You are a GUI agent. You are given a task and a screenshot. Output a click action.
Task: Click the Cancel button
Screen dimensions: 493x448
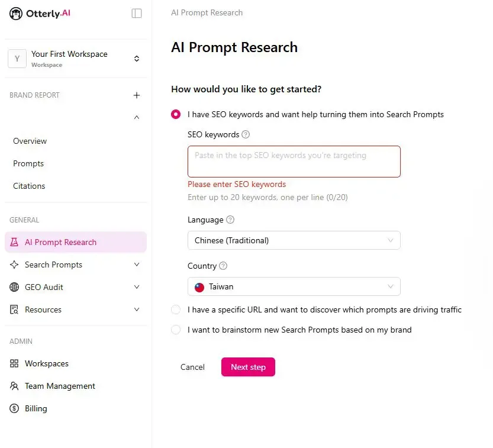192,367
